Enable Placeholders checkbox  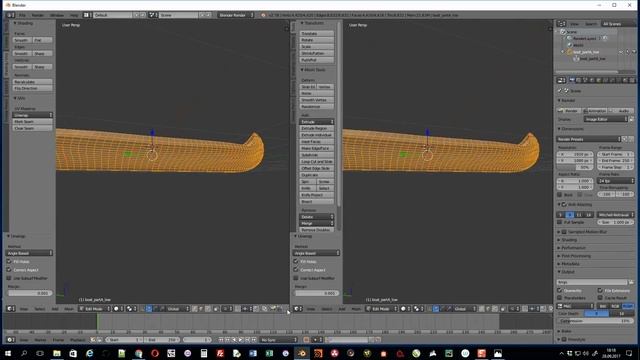point(560,298)
